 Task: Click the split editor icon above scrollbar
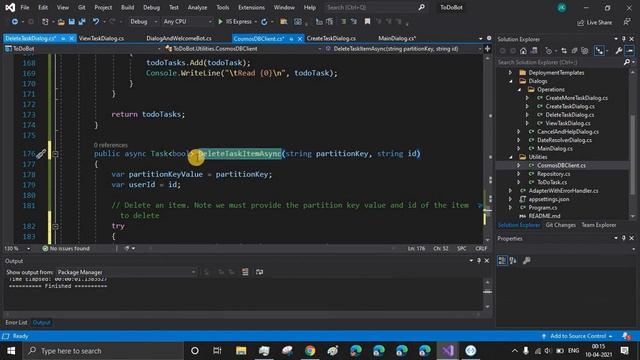pos(487,49)
